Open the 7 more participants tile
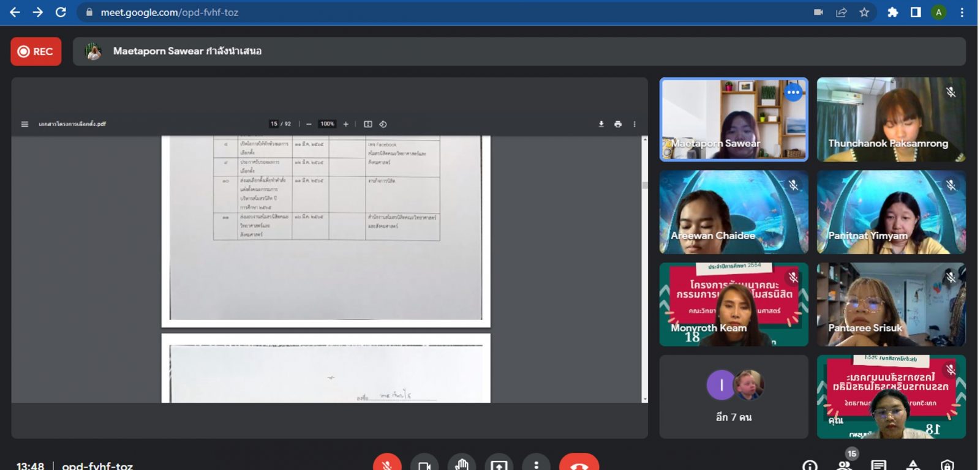The width and height of the screenshot is (980, 470). click(733, 397)
